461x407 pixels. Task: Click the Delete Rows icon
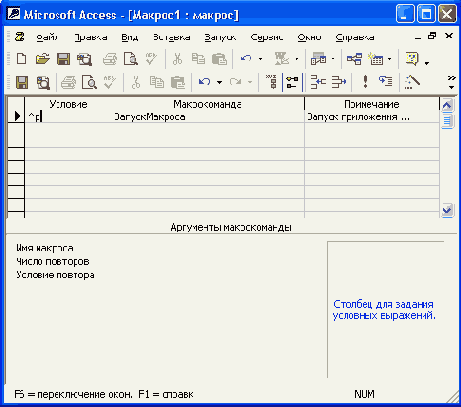(x=339, y=82)
